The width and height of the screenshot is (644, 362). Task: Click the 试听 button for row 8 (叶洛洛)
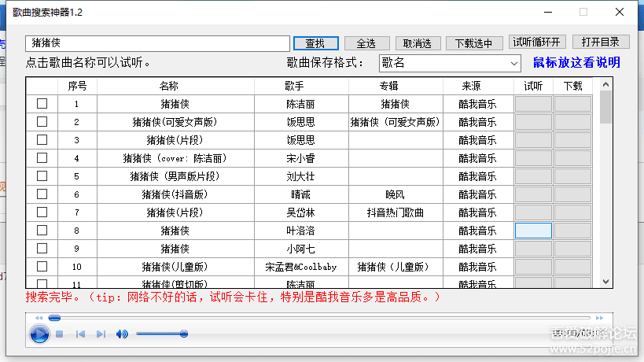coord(533,231)
